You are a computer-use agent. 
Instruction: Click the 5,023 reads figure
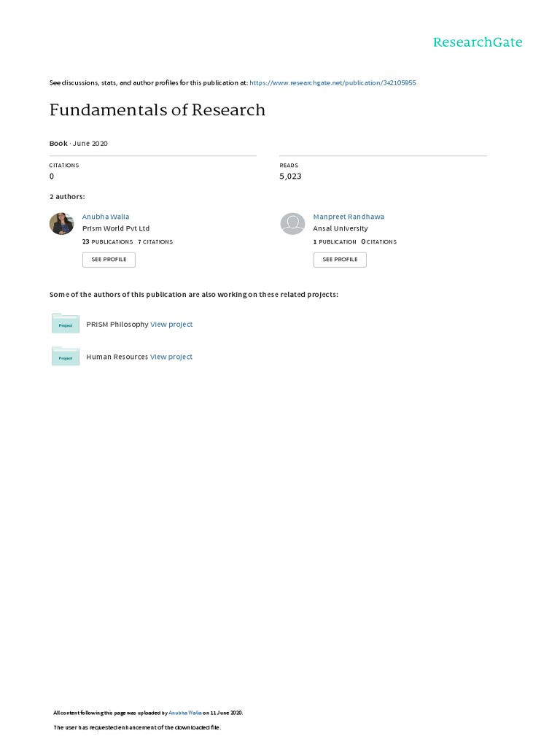point(290,177)
